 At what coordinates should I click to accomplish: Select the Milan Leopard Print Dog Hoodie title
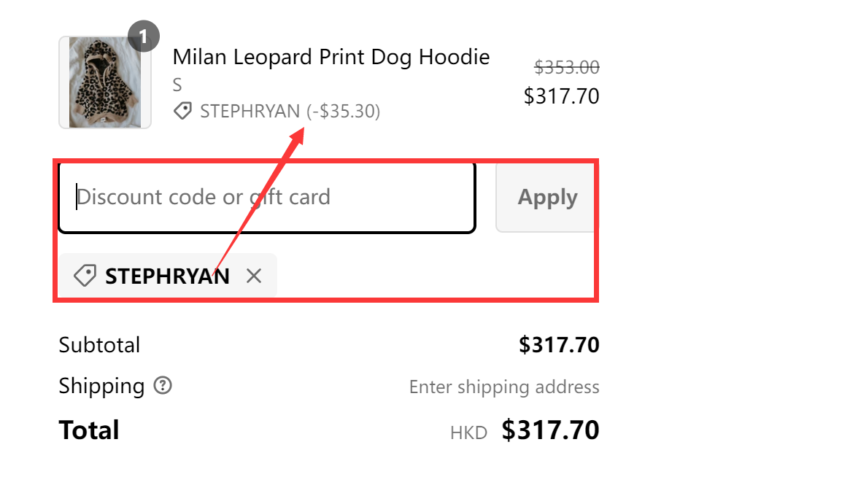(x=331, y=56)
